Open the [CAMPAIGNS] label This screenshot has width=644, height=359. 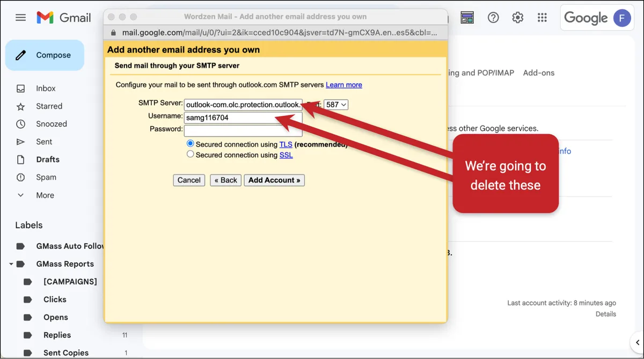click(70, 282)
